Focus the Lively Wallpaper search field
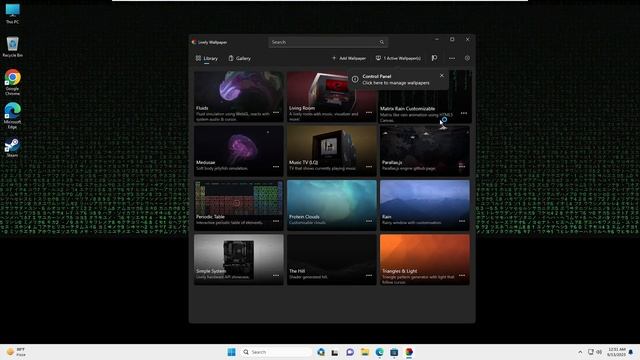This screenshot has height=360, width=640. [x=328, y=42]
